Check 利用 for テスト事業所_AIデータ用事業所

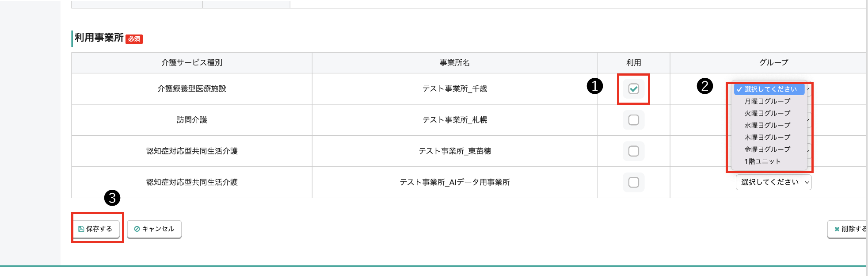point(633,182)
